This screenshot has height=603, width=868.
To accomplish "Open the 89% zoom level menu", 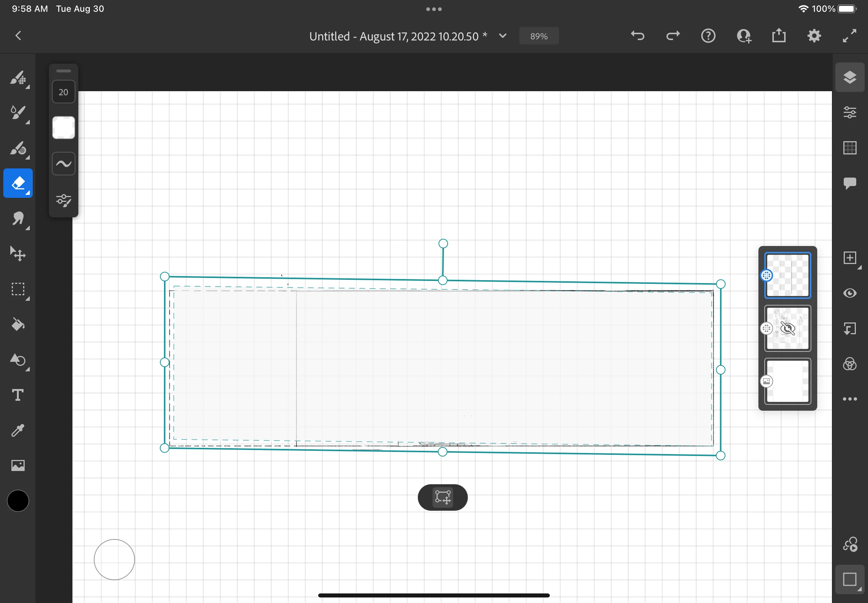I will click(538, 36).
